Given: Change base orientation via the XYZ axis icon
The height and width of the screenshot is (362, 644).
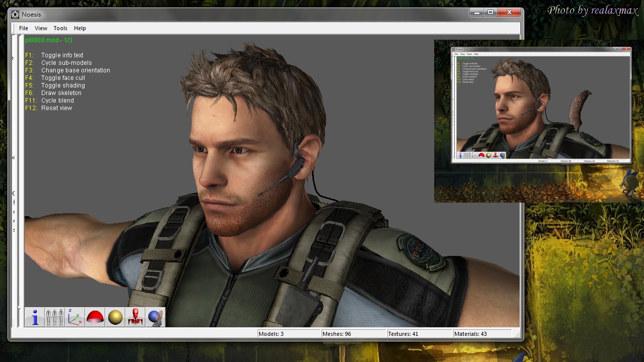Looking at the screenshot, I should tap(74, 317).
